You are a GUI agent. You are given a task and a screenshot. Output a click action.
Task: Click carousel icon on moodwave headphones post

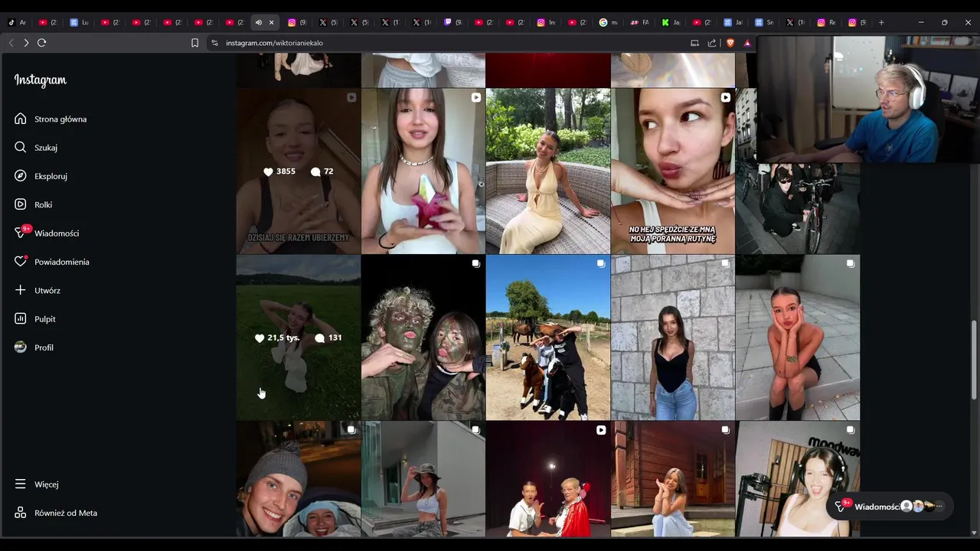851,430
